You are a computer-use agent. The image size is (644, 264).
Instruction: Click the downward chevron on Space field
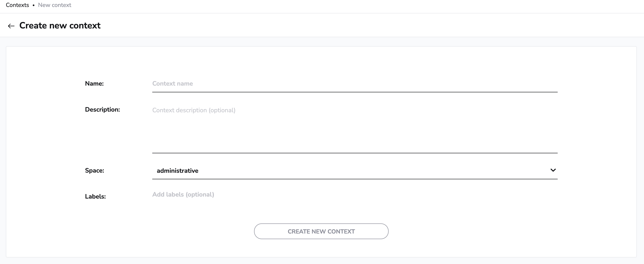(x=553, y=170)
